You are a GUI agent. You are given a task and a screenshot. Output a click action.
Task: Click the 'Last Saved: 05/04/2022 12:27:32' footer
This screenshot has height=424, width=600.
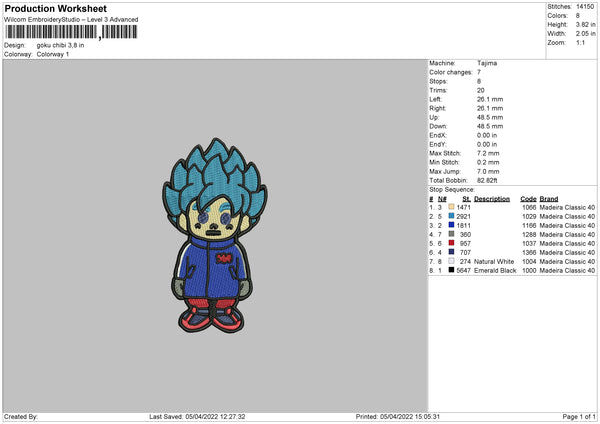click(197, 417)
